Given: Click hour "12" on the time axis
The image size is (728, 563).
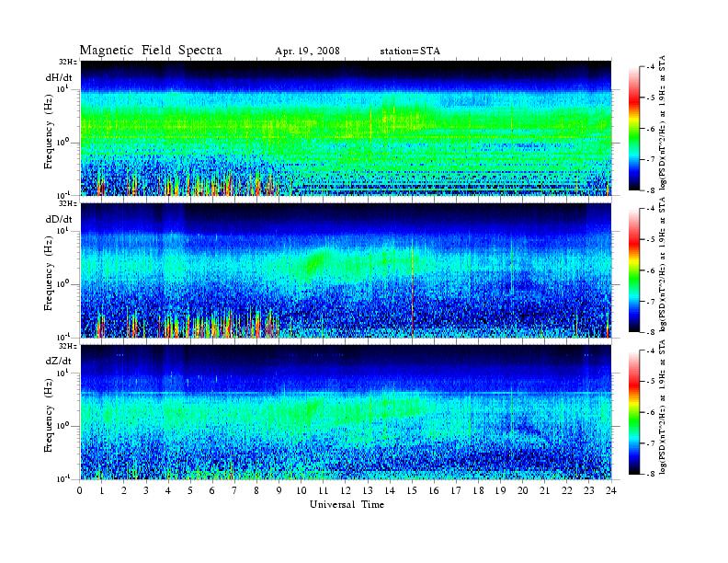Looking at the screenshot, I should tap(346, 490).
